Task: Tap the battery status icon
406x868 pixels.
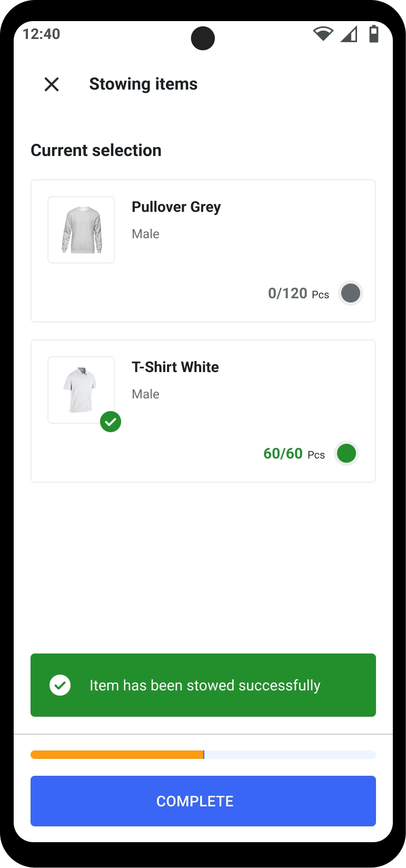Action: pyautogui.click(x=374, y=34)
